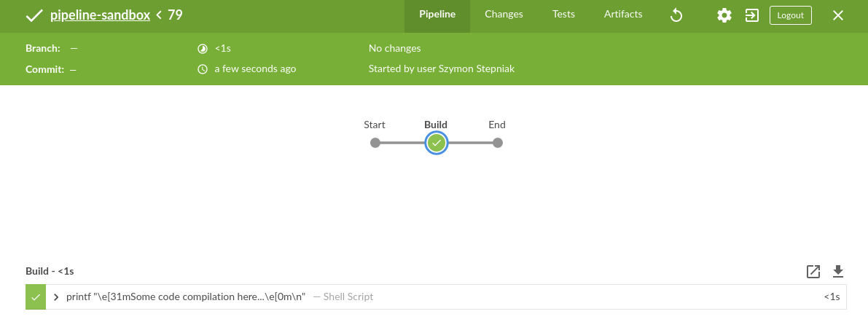Open step log in new window
This screenshot has height=330, width=868.
(x=813, y=272)
